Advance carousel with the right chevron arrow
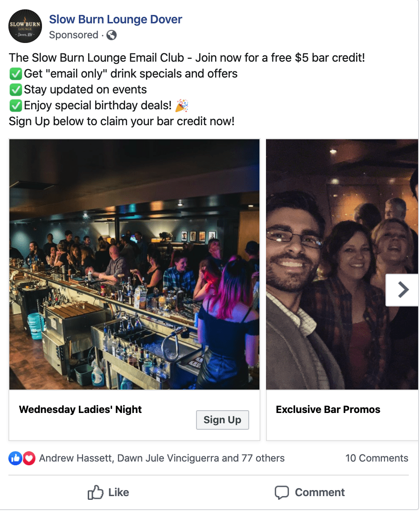The image size is (420, 512). point(403,290)
